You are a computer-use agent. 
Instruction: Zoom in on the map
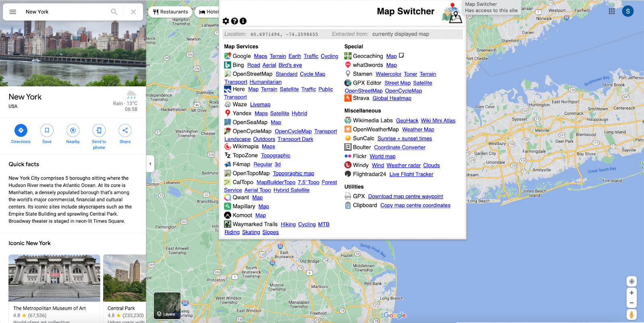(x=632, y=293)
